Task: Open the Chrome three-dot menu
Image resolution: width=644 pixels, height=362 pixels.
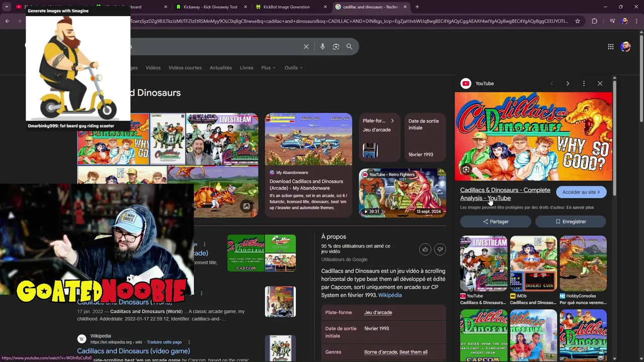Action: tap(636, 21)
